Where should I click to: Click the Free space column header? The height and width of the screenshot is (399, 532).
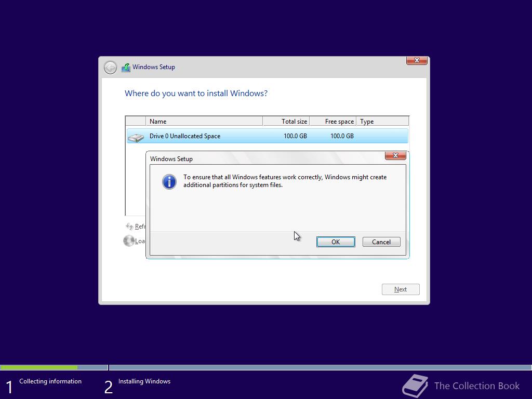click(x=333, y=122)
